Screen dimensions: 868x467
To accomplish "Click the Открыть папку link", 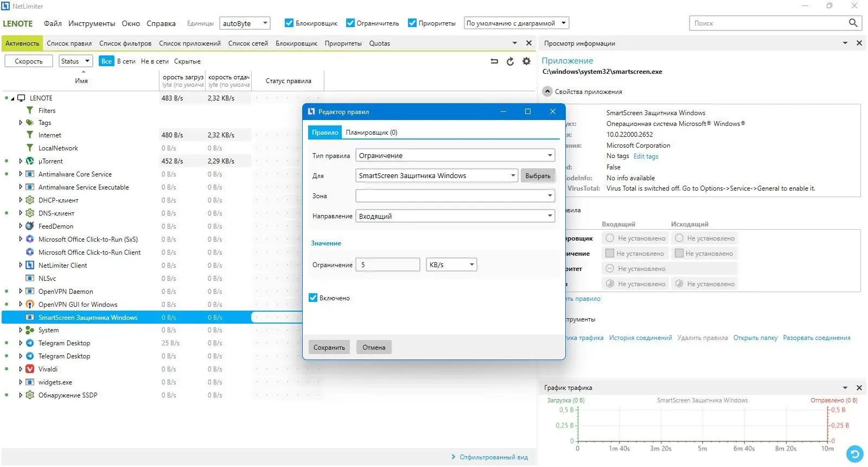I will (x=755, y=338).
